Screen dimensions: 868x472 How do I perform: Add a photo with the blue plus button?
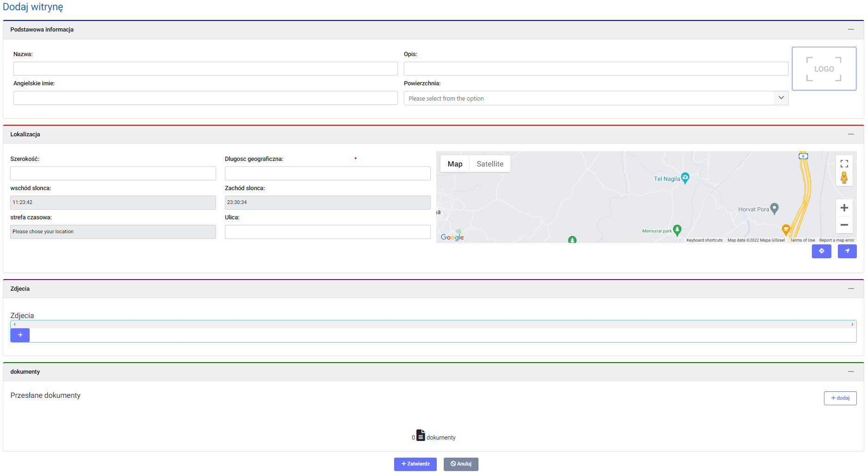20,335
